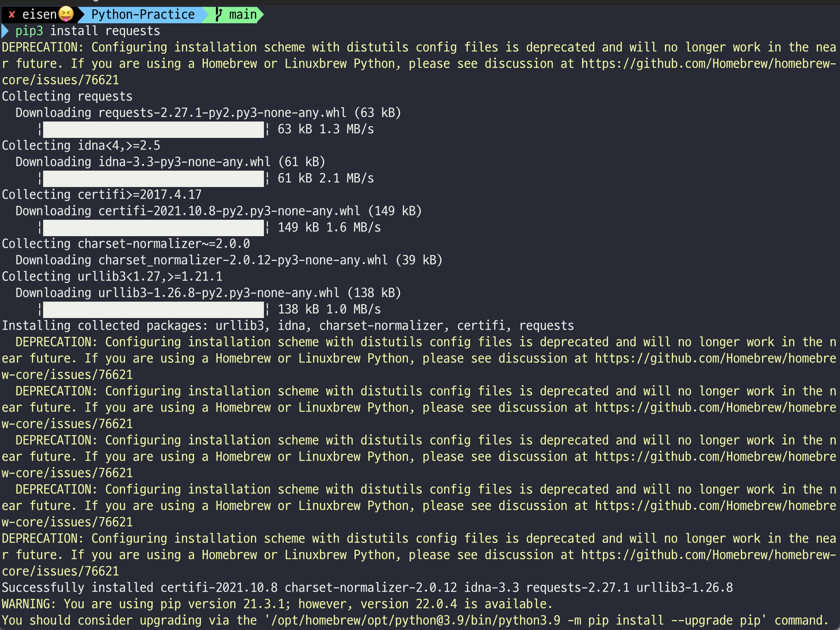Click the blue powerline arrow after eisen segment

pyautogui.click(x=81, y=15)
